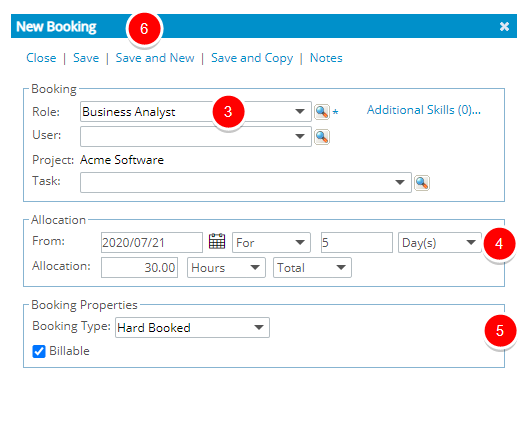
Task: Open Additional Skills (0) link
Action: (424, 110)
